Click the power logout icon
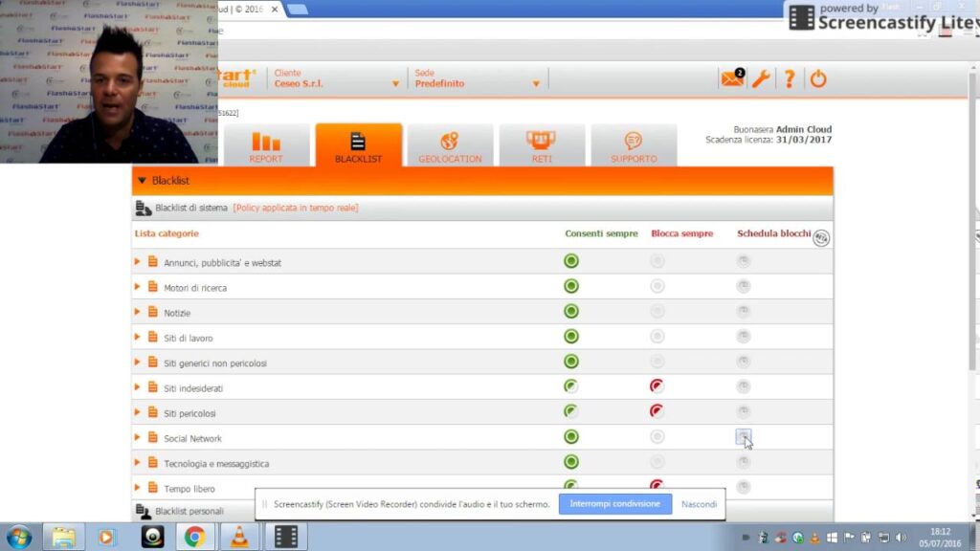Screen dimensions: 980x551 (x=818, y=79)
